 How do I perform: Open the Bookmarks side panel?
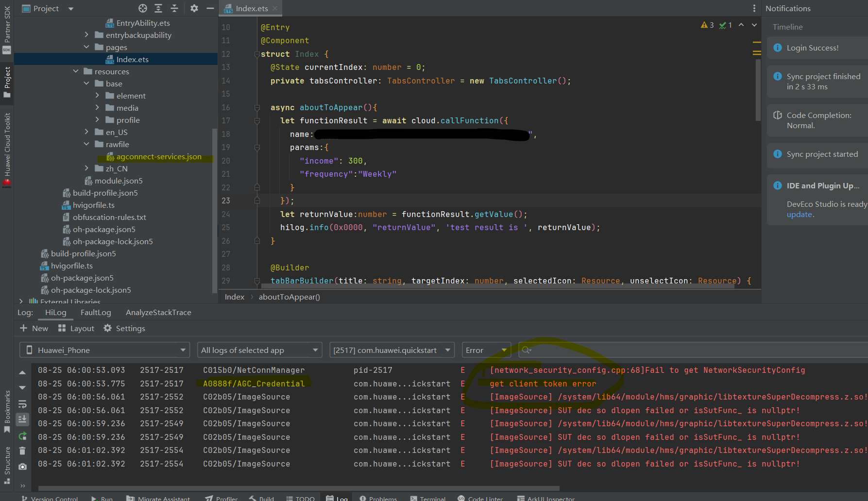(x=7, y=412)
